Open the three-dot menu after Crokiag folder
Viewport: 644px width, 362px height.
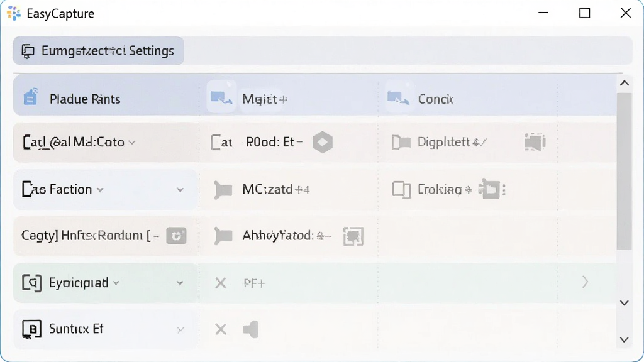504,190
